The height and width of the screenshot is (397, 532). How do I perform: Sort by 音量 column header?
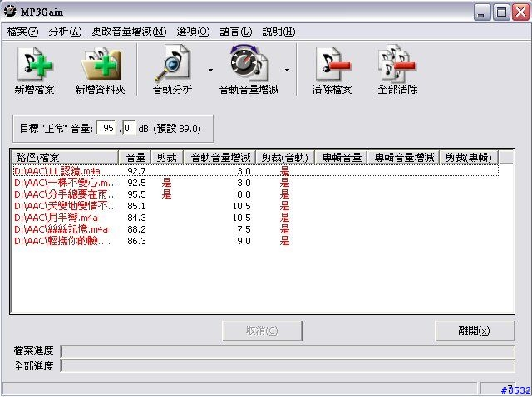tap(135, 158)
